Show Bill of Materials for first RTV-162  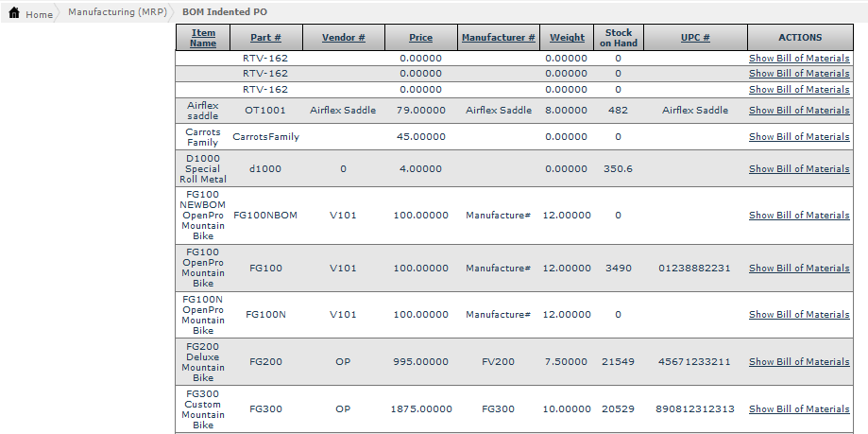click(x=799, y=59)
